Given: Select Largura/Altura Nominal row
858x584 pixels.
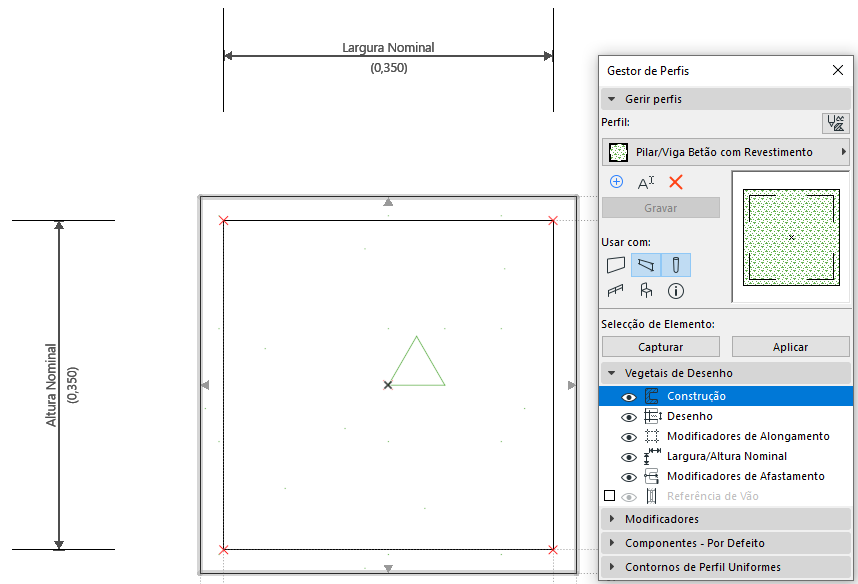Looking at the screenshot, I should [726, 456].
